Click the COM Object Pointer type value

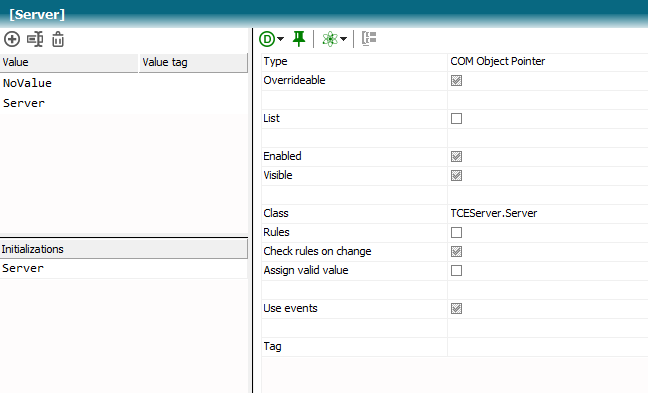pos(498,62)
